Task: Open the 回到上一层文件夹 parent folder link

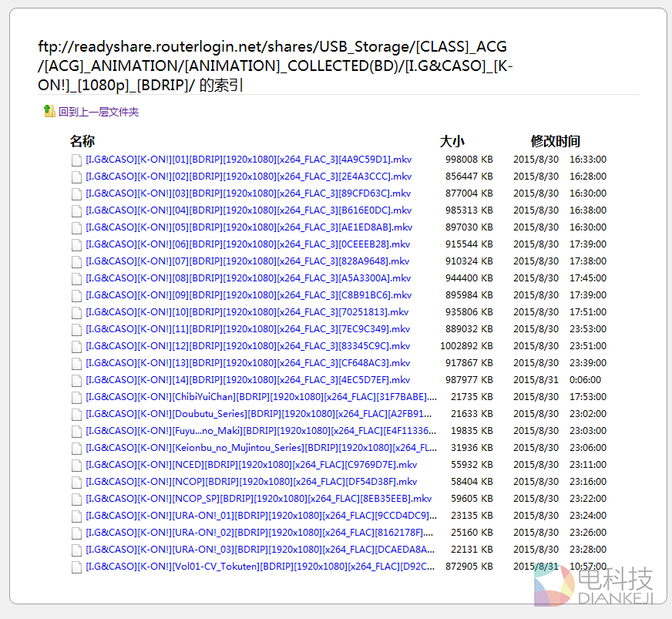Action: (x=98, y=112)
